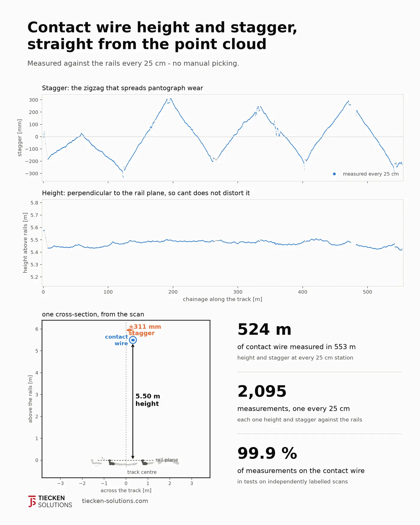The width and height of the screenshot is (420, 525).
Task: Click the 99.9 % statistic heading
Action: (x=267, y=453)
